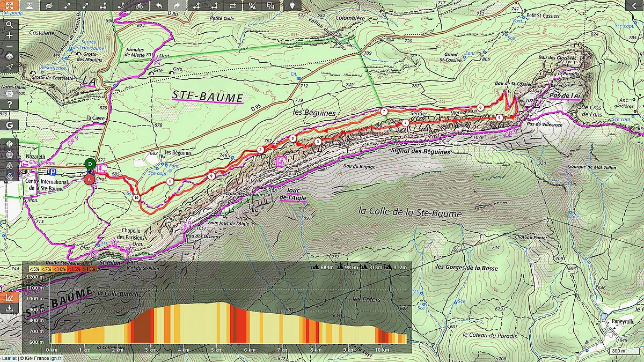This screenshot has width=644, height=362.
Task: Click the 312m elevation stat in profile
Action: 394,267
